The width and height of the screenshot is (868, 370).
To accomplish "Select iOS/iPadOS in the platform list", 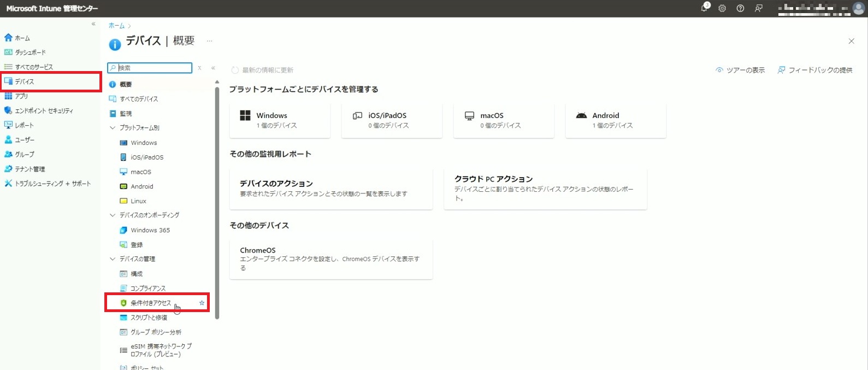I will tap(147, 157).
